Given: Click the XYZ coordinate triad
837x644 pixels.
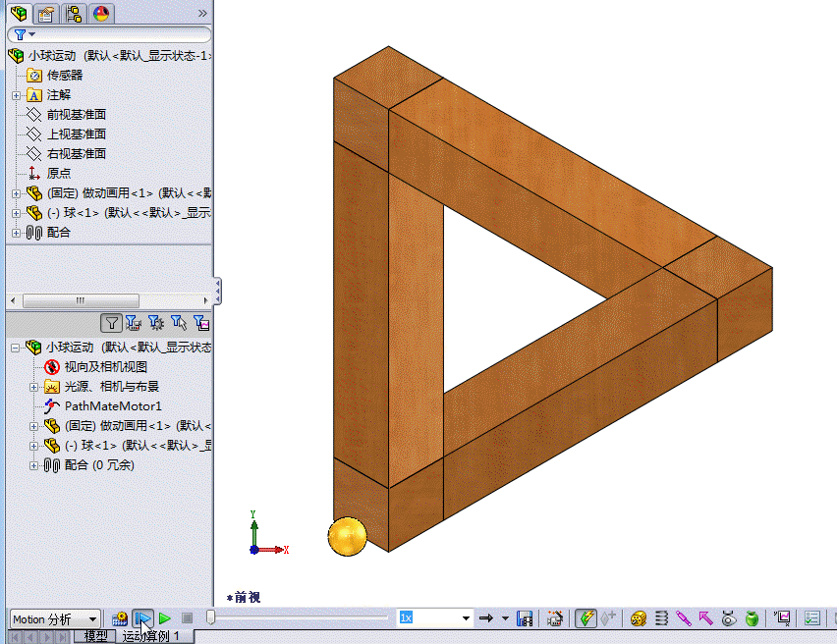Looking at the screenshot, I should click(x=268, y=533).
